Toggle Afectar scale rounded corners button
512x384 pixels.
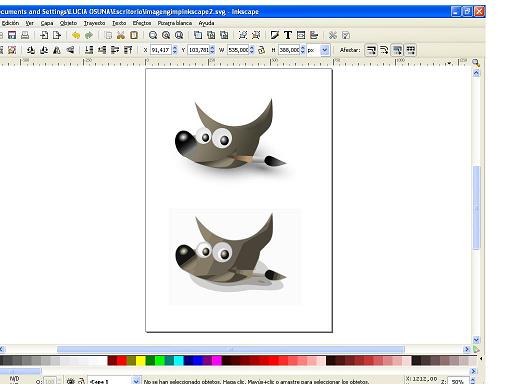[384, 50]
